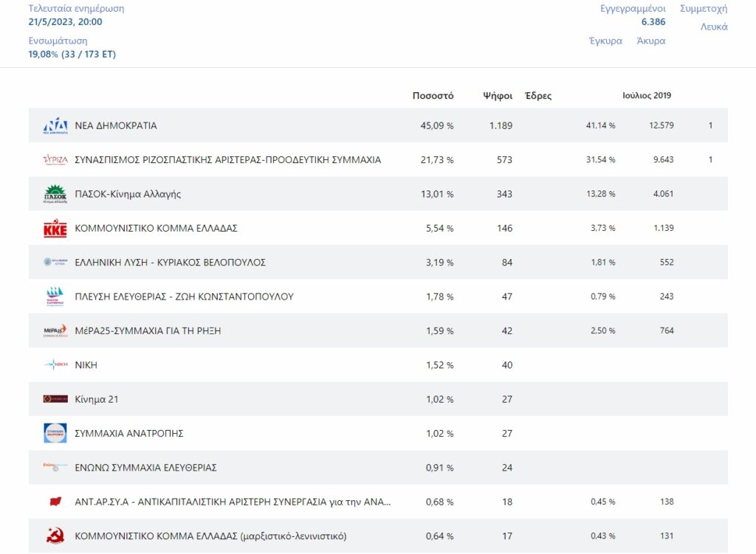Click the Συμμετοχή label
The height and width of the screenshot is (554, 756).
704,9
